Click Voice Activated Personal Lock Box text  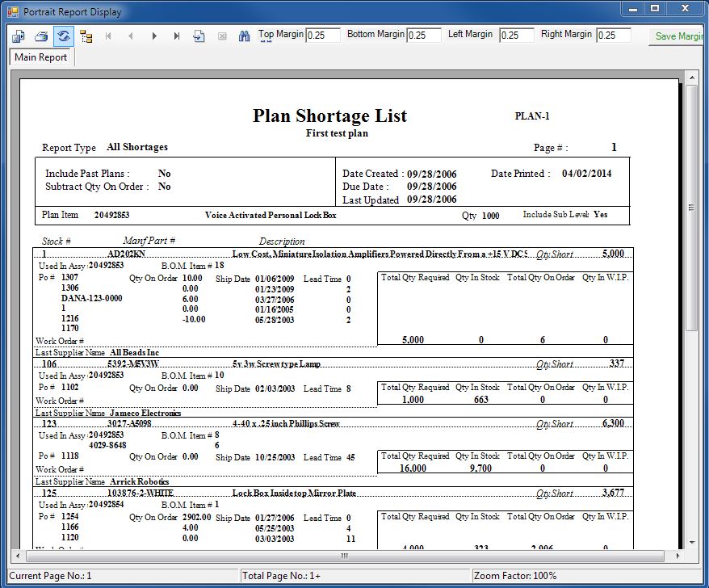pyautogui.click(x=271, y=215)
